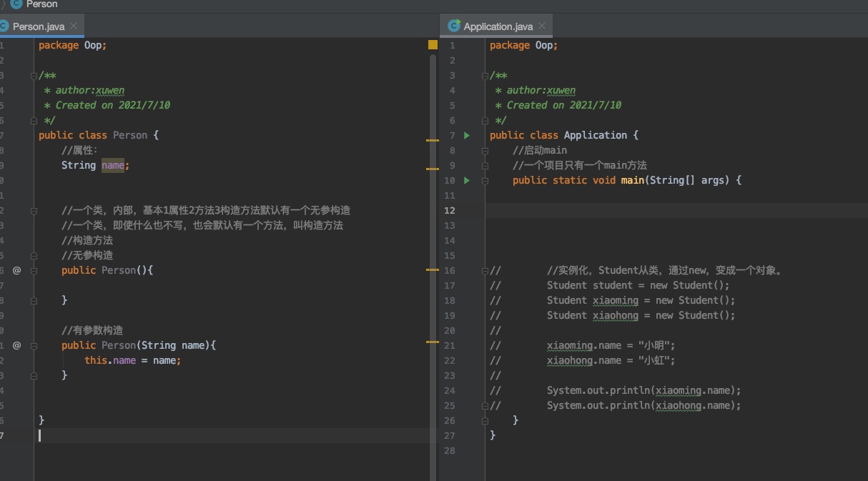
Task: Click the class icon on Person.java tab
Action: [x=4, y=26]
